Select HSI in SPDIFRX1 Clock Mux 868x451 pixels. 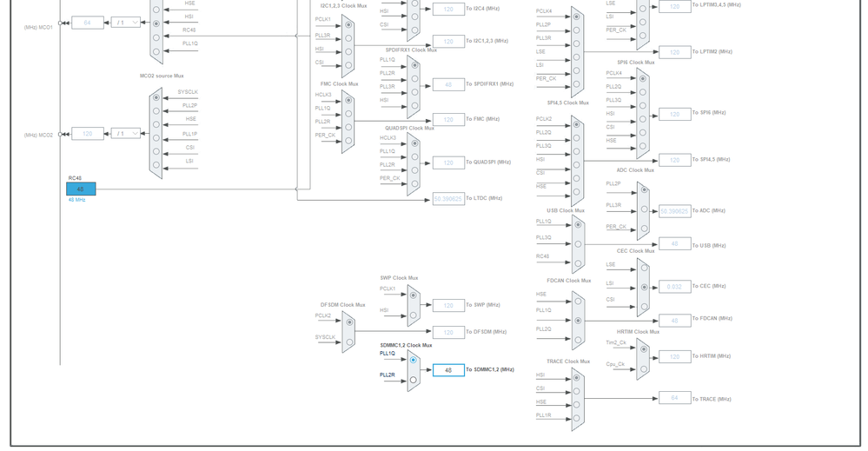pyautogui.click(x=414, y=105)
